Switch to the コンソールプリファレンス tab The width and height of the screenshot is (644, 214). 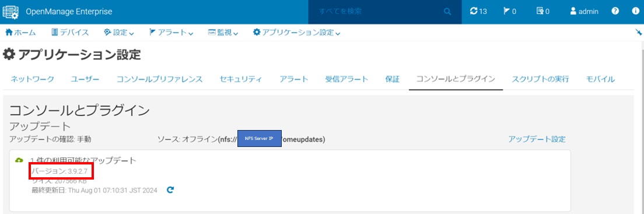tap(159, 79)
